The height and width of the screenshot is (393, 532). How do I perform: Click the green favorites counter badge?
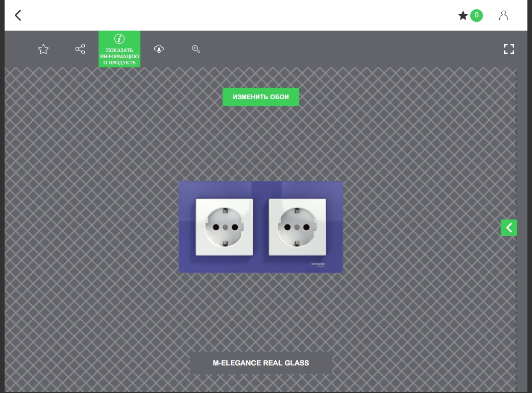(476, 15)
